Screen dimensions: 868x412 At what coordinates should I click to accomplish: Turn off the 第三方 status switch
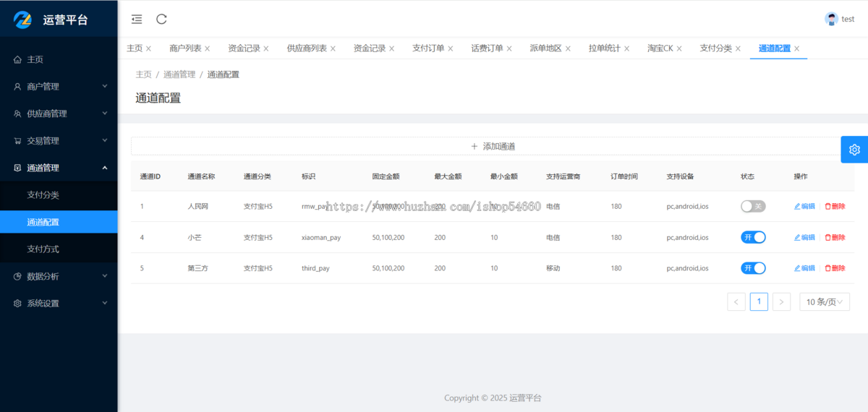pos(753,267)
